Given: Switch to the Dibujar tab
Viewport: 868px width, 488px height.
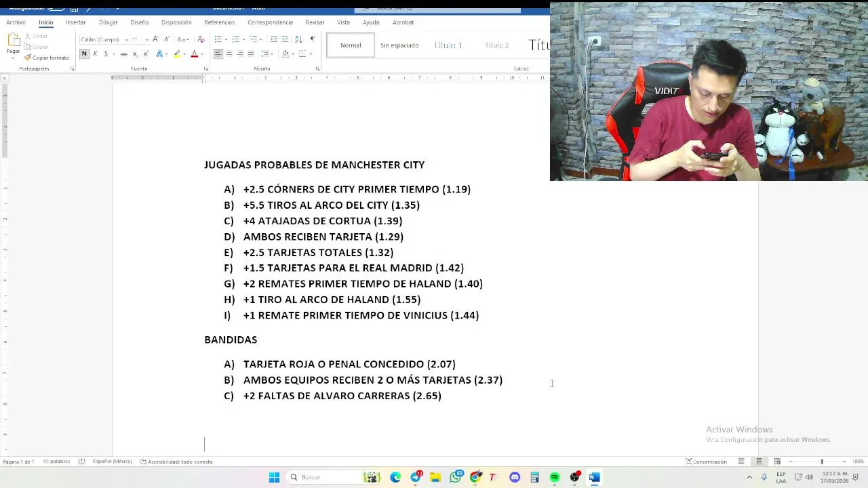Looking at the screenshot, I should pyautogui.click(x=108, y=22).
